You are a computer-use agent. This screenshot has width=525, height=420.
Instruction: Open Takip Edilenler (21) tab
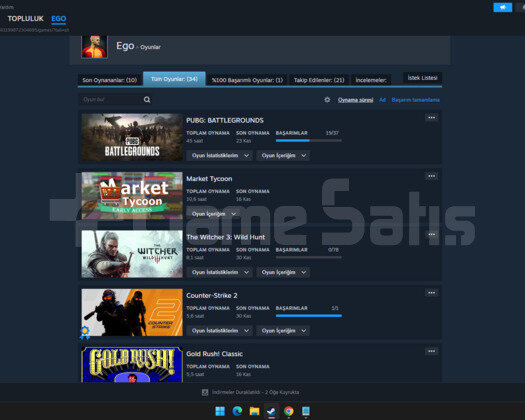(x=319, y=80)
